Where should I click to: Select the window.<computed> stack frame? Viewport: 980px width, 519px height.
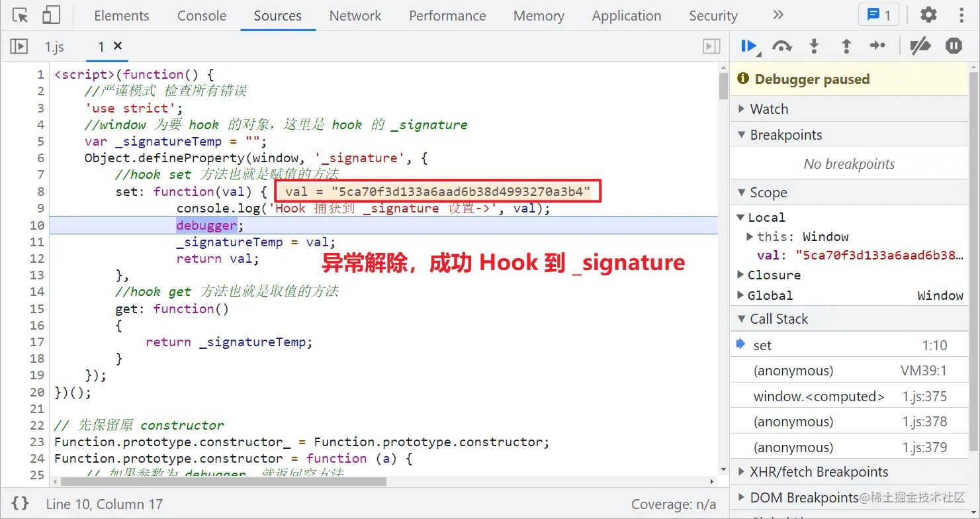point(849,397)
